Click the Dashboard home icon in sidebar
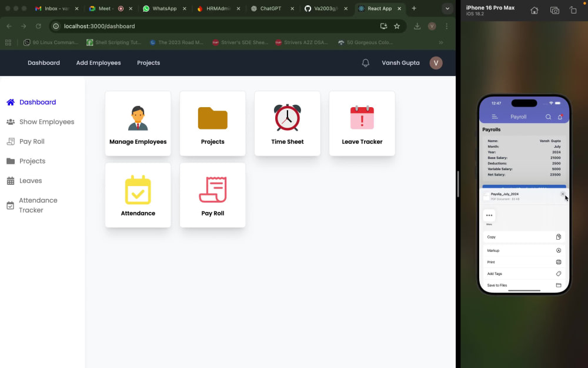The width and height of the screenshot is (588, 368). (x=11, y=102)
